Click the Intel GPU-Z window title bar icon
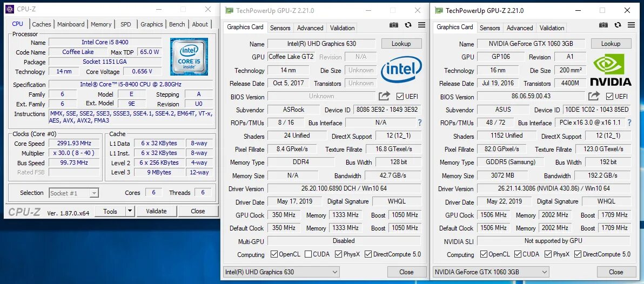 [229, 10]
